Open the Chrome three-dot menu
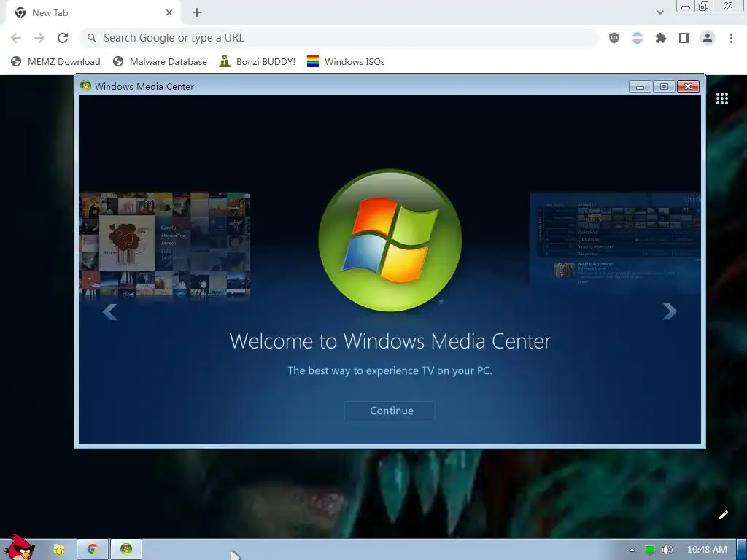 coord(731,38)
